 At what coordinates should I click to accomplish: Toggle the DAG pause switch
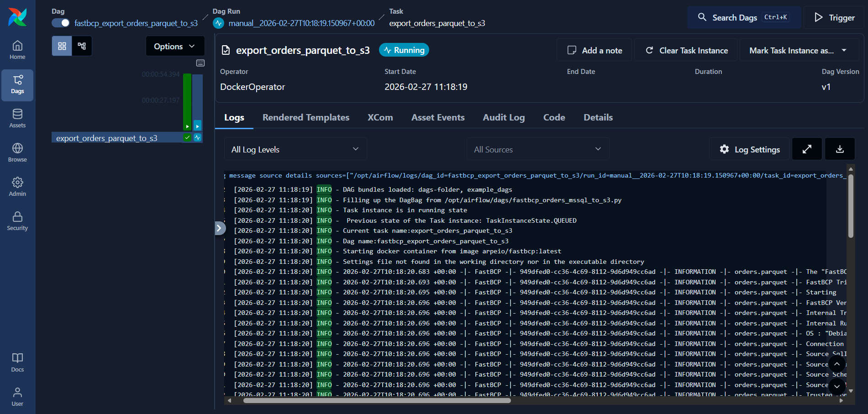(60, 22)
